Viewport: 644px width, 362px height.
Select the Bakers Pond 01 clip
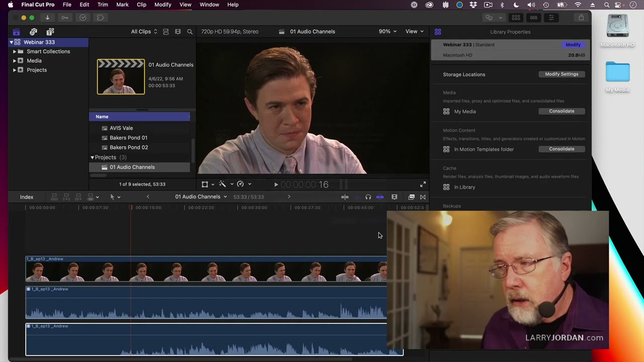[x=128, y=138]
